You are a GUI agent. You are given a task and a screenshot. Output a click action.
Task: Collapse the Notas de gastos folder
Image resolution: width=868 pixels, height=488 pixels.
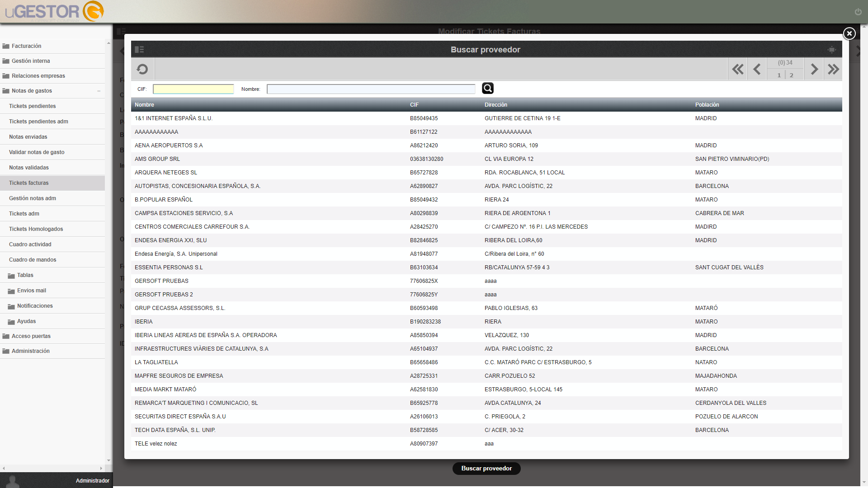pos(52,91)
